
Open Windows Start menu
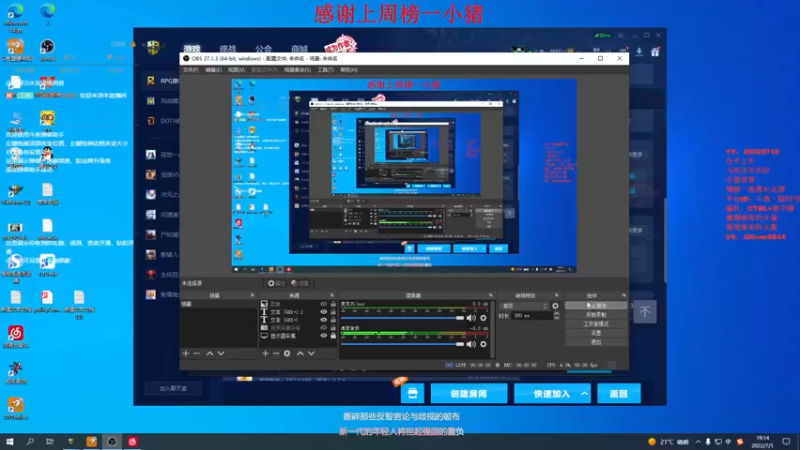(x=10, y=441)
